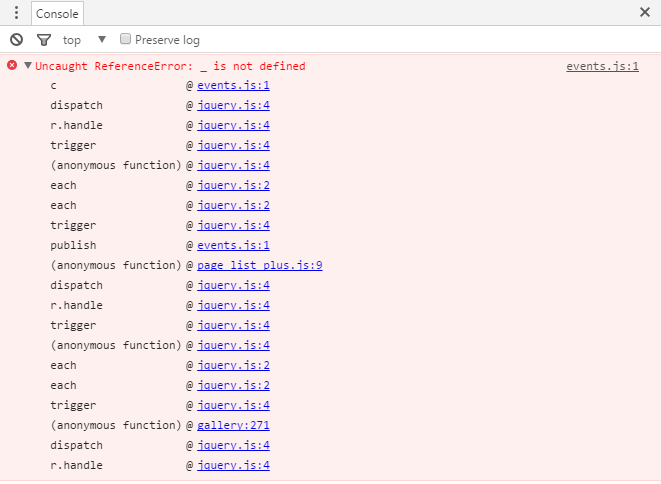Click the 'top' context label
Viewport: 661px width, 484px height.
tap(72, 40)
